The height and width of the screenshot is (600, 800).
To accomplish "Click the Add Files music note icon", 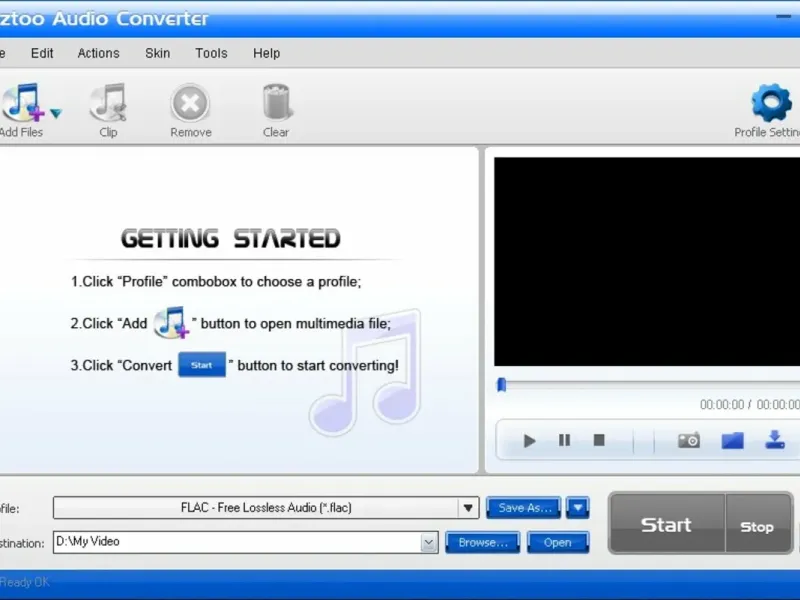I will [x=22, y=103].
